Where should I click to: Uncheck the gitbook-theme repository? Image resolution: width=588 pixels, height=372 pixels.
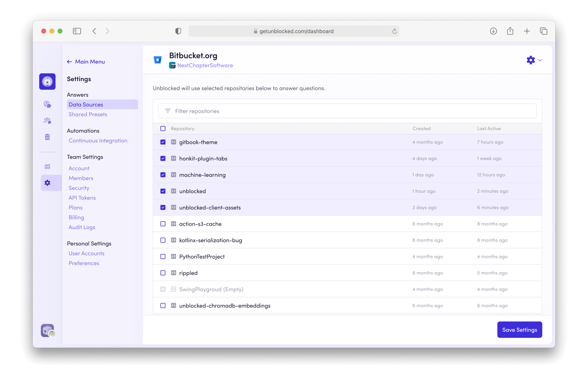[x=163, y=142]
